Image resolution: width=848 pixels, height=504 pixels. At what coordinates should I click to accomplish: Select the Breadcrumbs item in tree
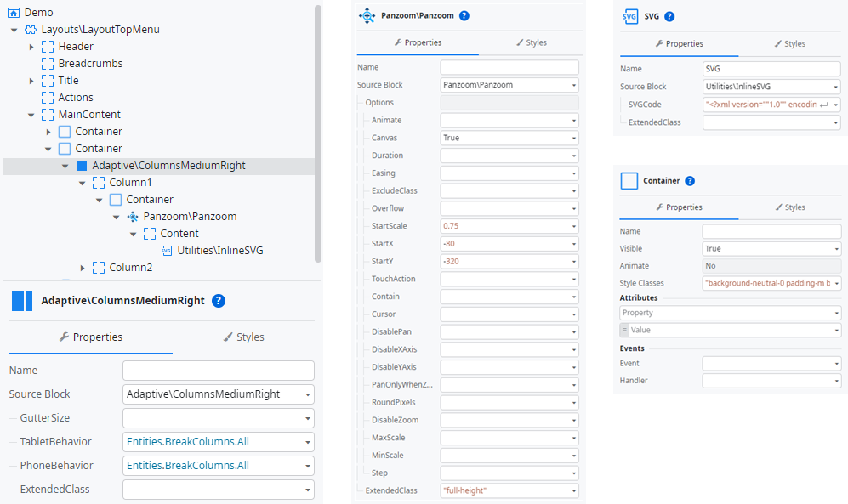(x=90, y=64)
